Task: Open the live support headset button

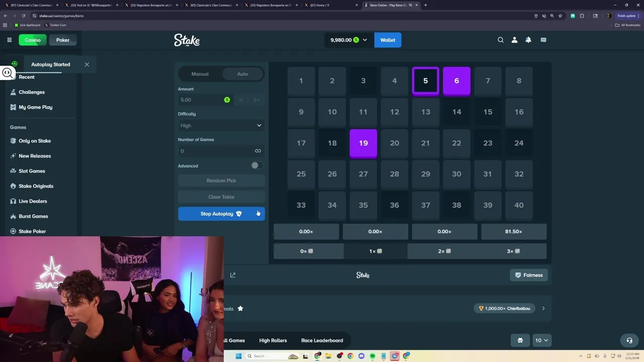Action: click(x=629, y=340)
